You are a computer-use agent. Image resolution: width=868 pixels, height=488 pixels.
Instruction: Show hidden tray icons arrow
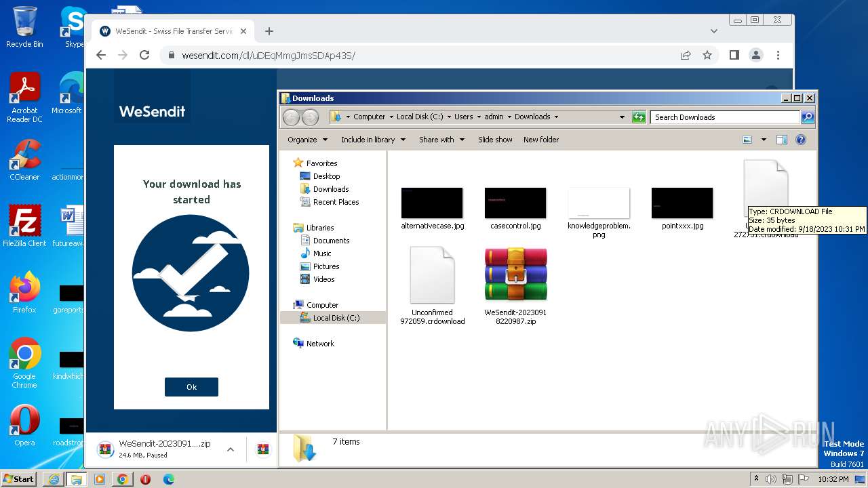coord(756,479)
